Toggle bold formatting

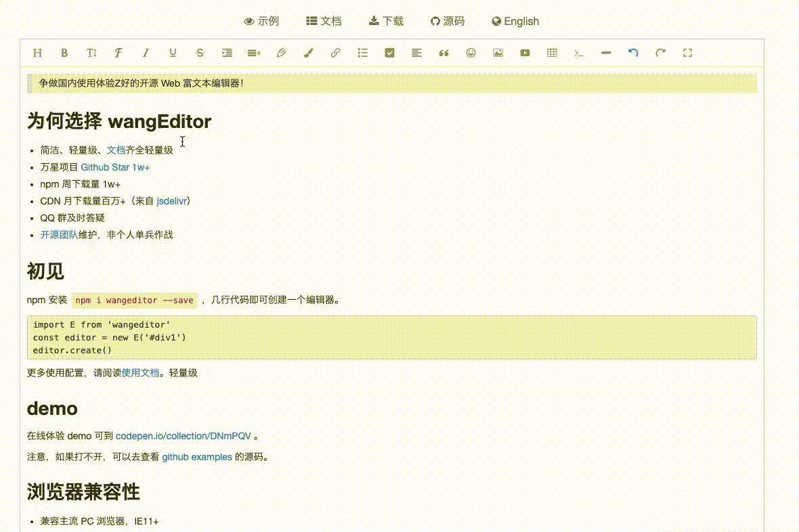point(64,52)
